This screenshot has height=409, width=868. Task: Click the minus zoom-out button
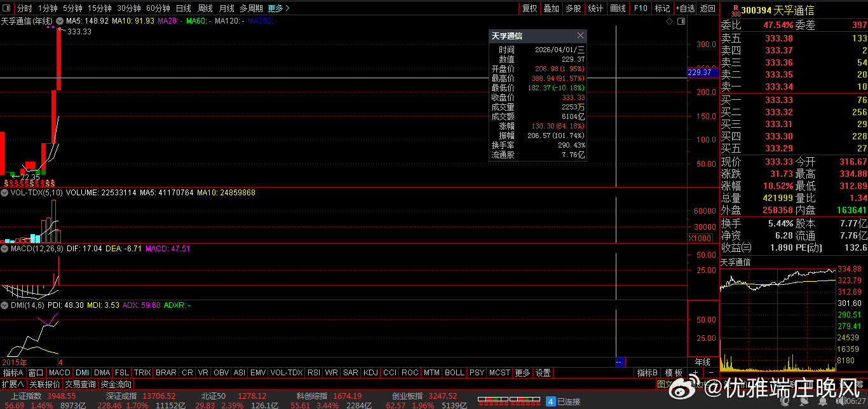point(710,373)
